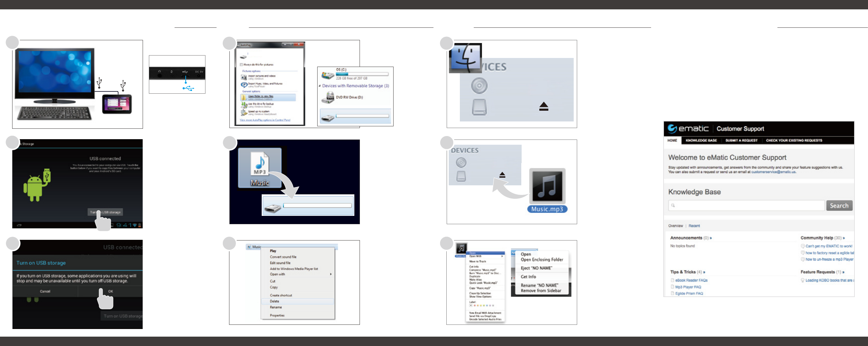Expand the 'Open With' Mac submenu arrow

point(502,256)
